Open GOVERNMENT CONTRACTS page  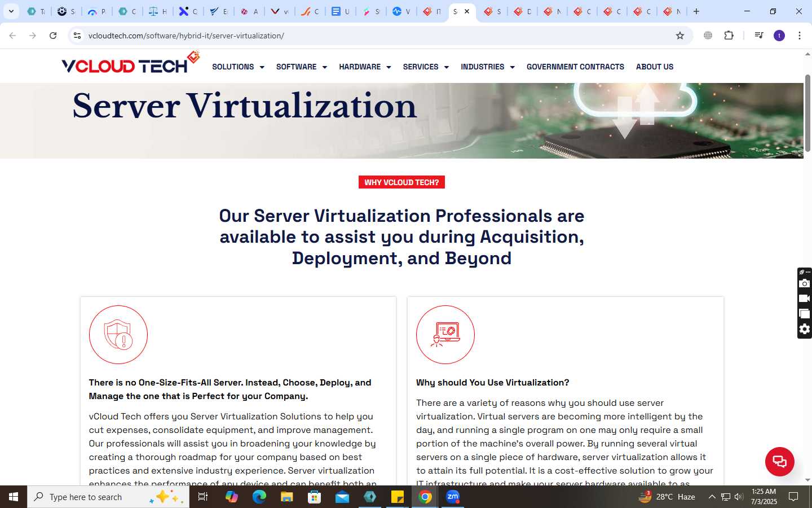[x=575, y=67]
